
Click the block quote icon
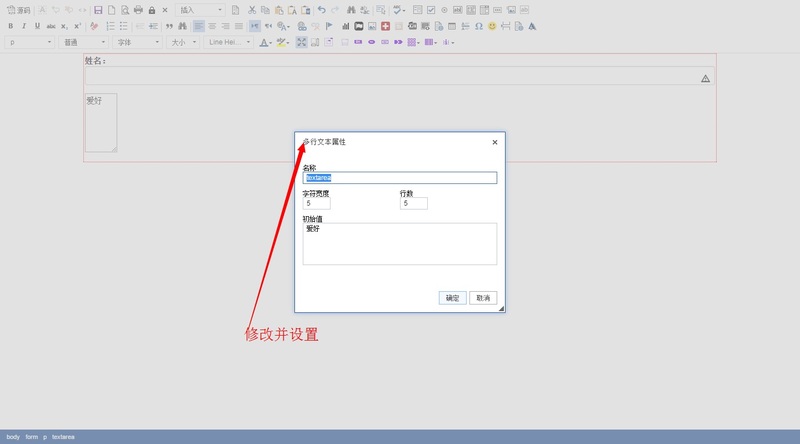pyautogui.click(x=169, y=26)
